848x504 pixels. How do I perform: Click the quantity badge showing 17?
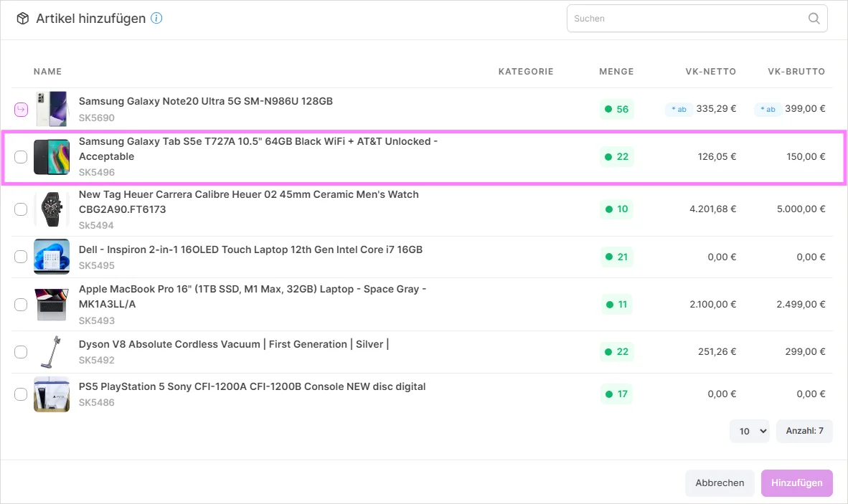tap(616, 394)
